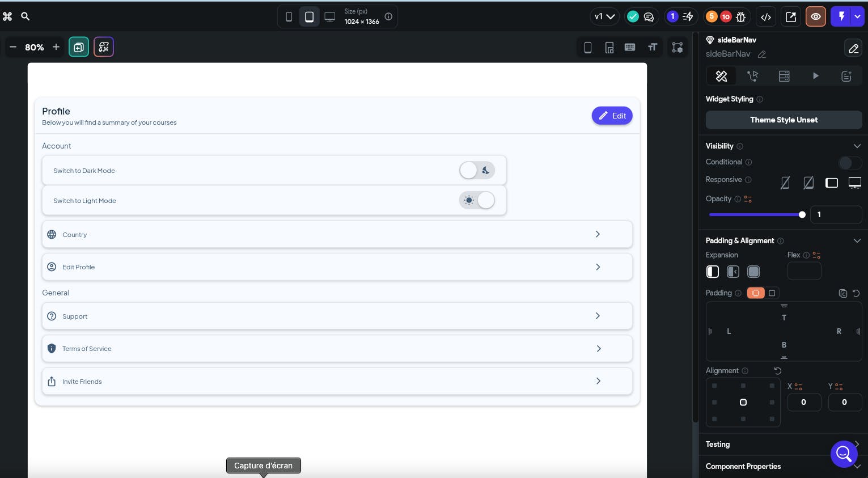The height and width of the screenshot is (478, 868).
Task: Open the properties design tab
Action: pos(721,76)
